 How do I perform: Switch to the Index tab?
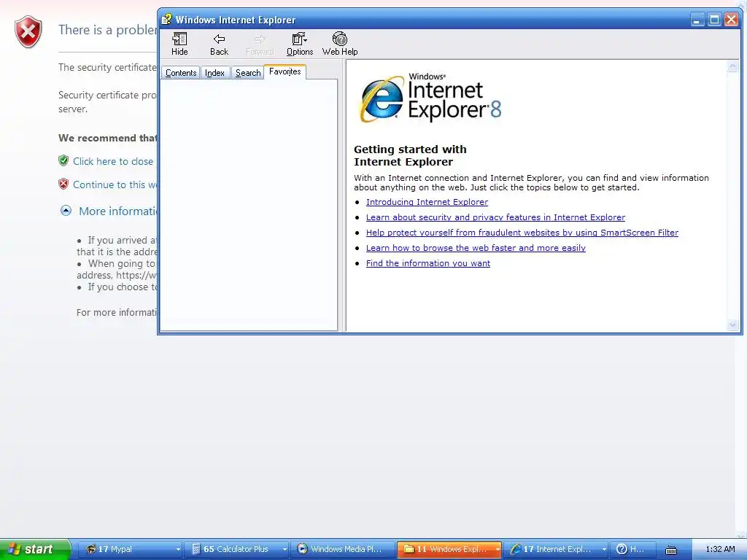(214, 73)
